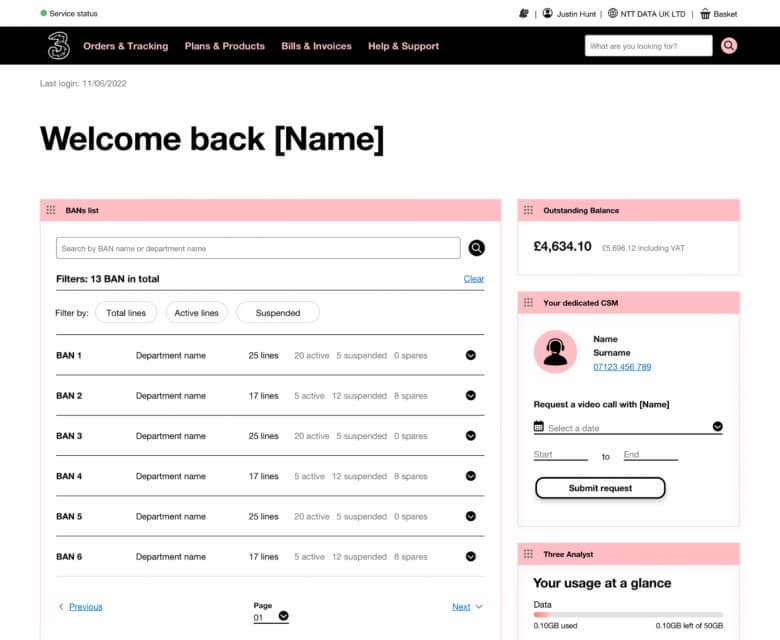Image resolution: width=780 pixels, height=640 pixels.
Task: Click 'Department name' in the BAN 1 row
Action: click(x=171, y=355)
